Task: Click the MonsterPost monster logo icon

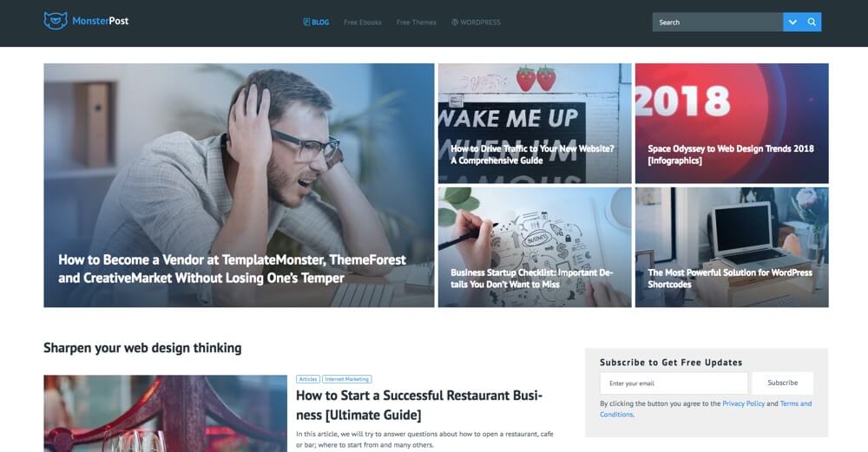Action: [56, 21]
